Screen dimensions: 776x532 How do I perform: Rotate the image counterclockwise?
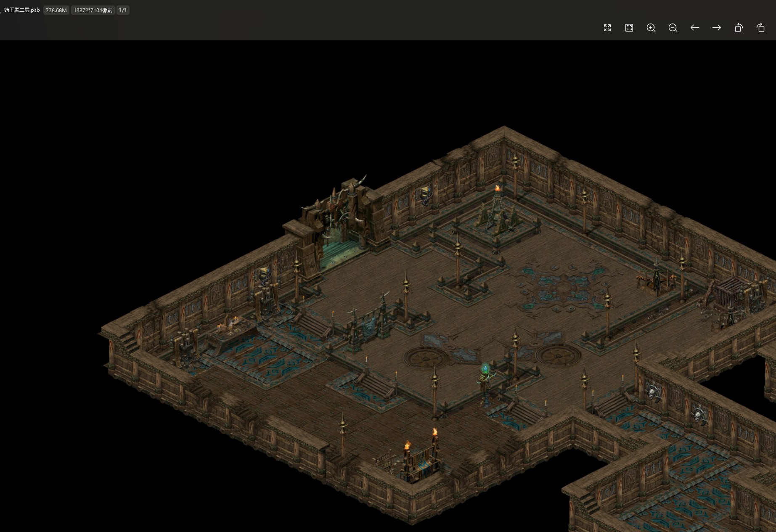pos(739,28)
